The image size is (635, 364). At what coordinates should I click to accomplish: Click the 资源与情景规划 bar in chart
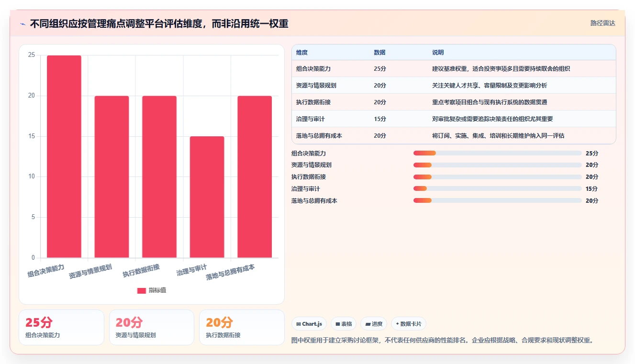[x=111, y=177]
